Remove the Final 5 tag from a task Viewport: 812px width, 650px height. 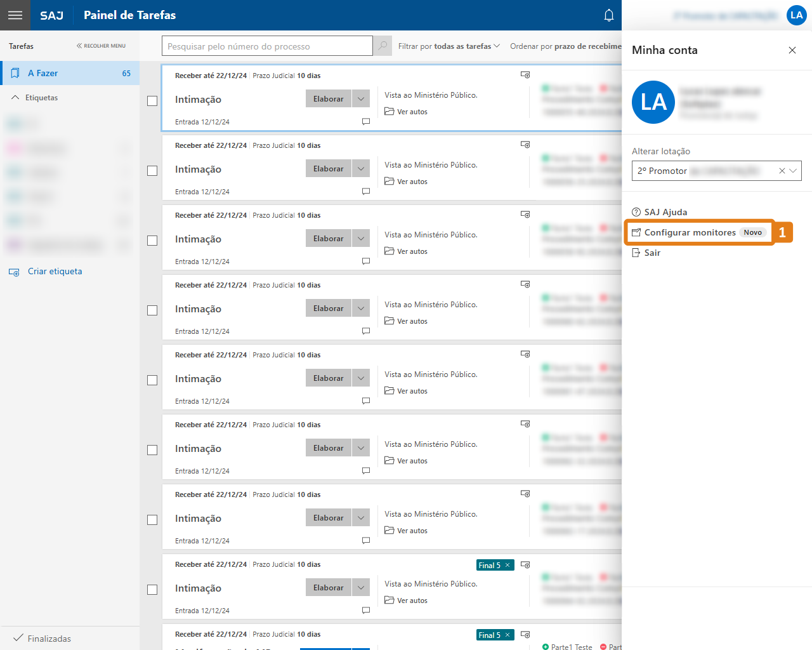507,564
